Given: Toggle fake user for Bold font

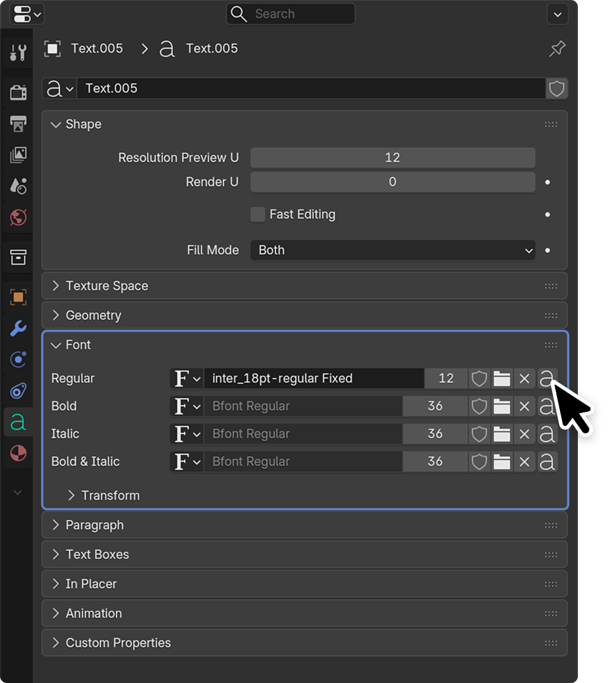Looking at the screenshot, I should (479, 406).
